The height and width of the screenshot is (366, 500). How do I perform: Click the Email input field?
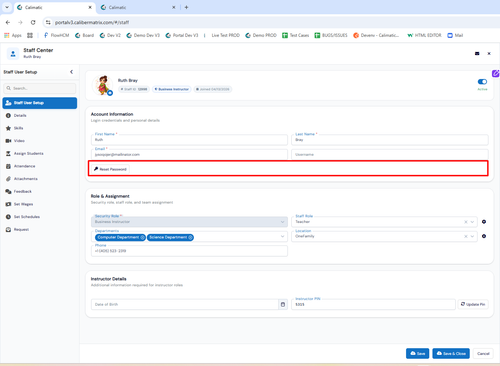[x=189, y=154]
